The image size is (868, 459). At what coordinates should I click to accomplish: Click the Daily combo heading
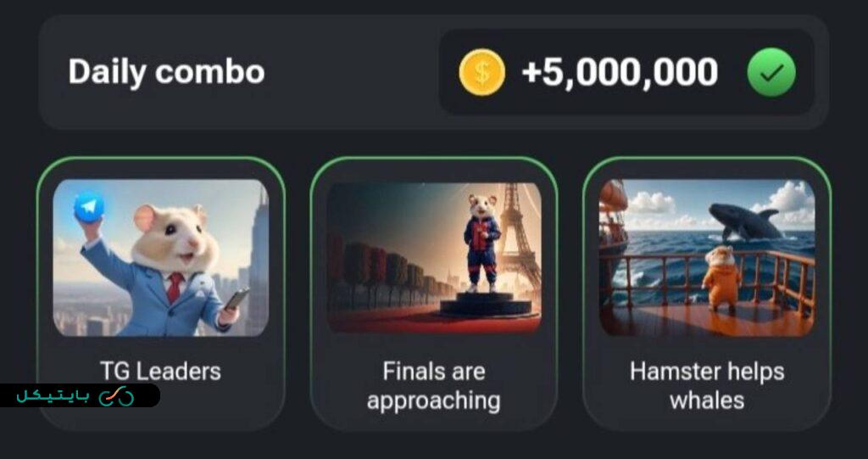[x=166, y=72]
